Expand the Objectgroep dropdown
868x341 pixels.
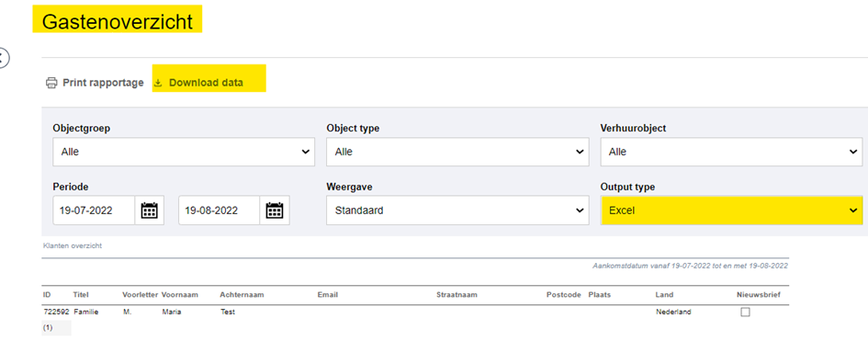pyautogui.click(x=184, y=152)
